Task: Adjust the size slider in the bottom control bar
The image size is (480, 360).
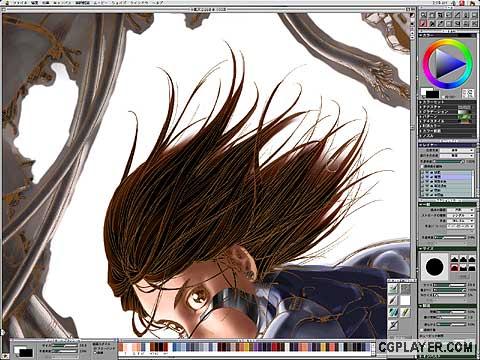Action: point(64,345)
